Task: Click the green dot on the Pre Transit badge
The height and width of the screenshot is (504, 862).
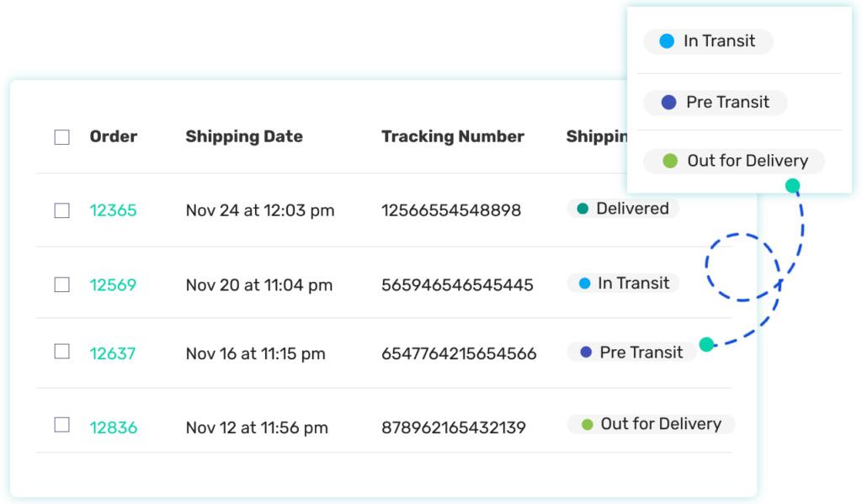Action: click(705, 344)
